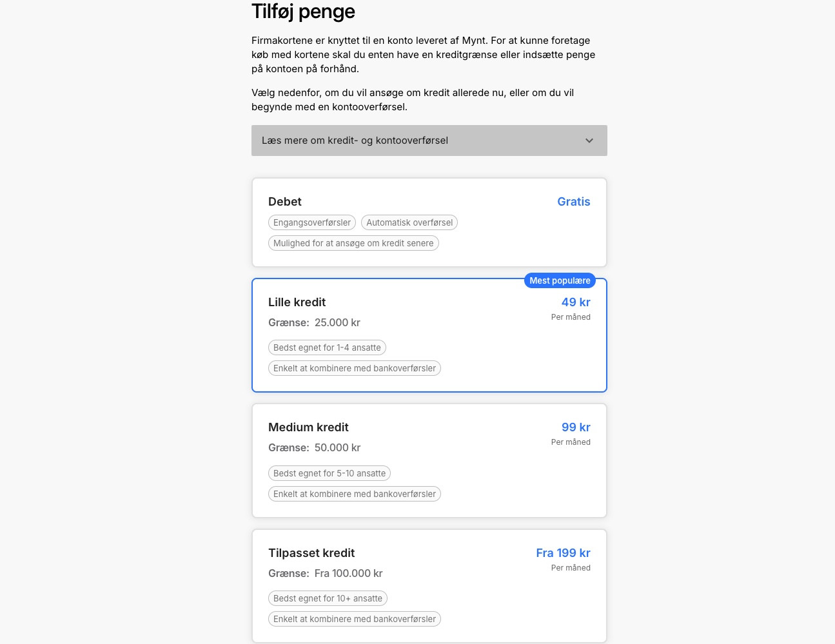The width and height of the screenshot is (835, 644).
Task: Select the Debet plan card
Action: (429, 222)
